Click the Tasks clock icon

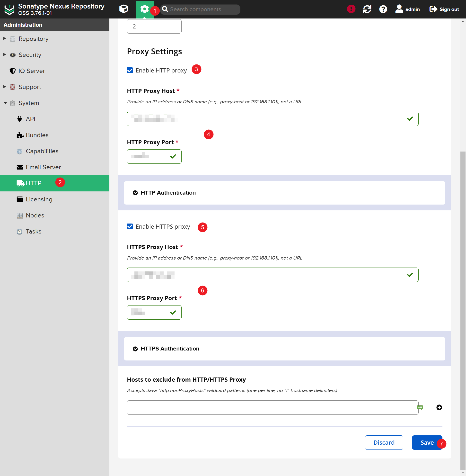[20, 231]
